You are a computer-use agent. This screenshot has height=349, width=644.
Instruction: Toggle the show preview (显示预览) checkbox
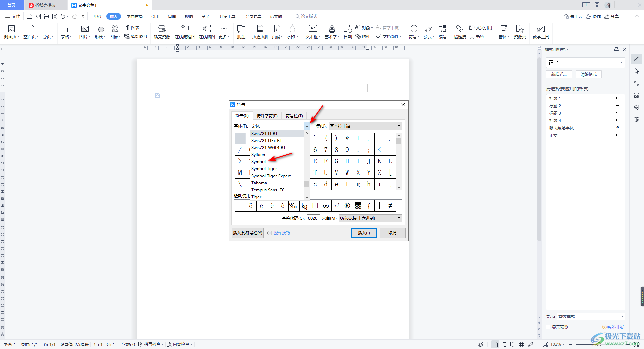[548, 327]
